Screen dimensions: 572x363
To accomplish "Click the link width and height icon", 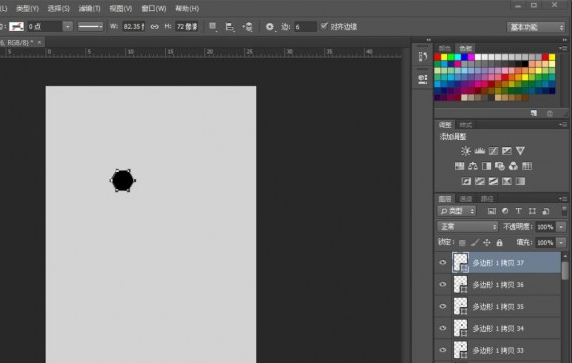I will click(x=155, y=27).
